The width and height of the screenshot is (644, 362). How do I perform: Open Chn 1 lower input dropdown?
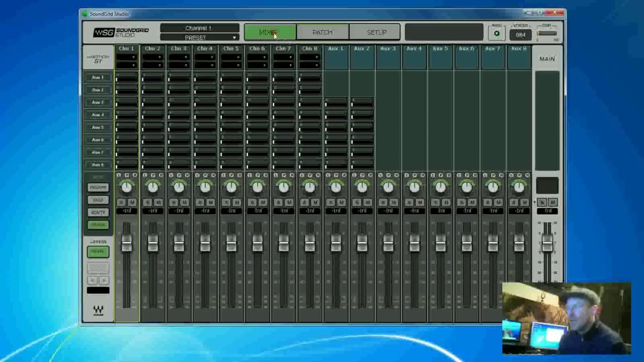click(127, 65)
